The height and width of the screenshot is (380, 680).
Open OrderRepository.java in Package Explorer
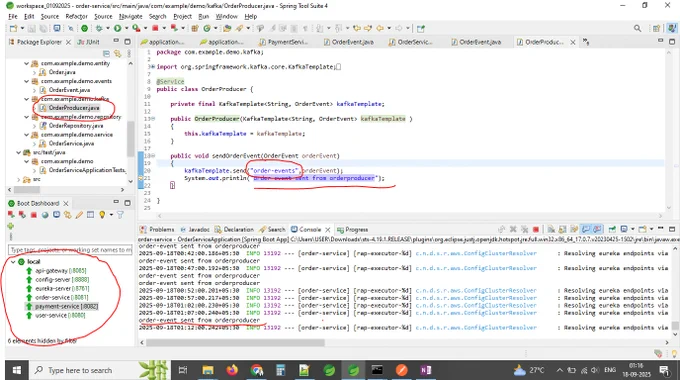coord(76,126)
